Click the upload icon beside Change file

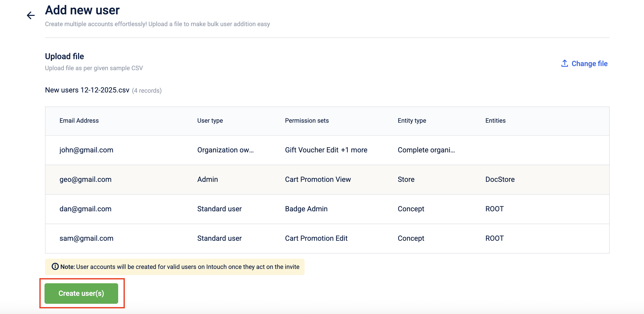tap(564, 63)
